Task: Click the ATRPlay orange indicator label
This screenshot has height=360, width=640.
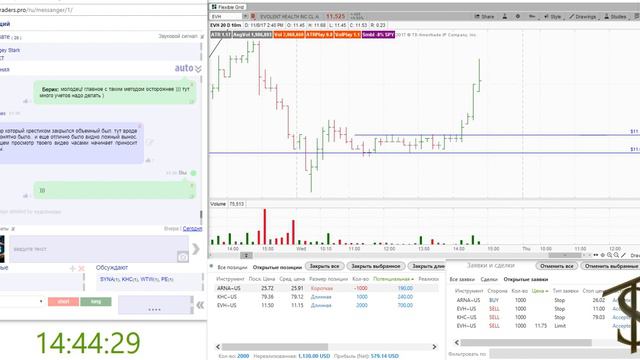Action: coord(320,35)
